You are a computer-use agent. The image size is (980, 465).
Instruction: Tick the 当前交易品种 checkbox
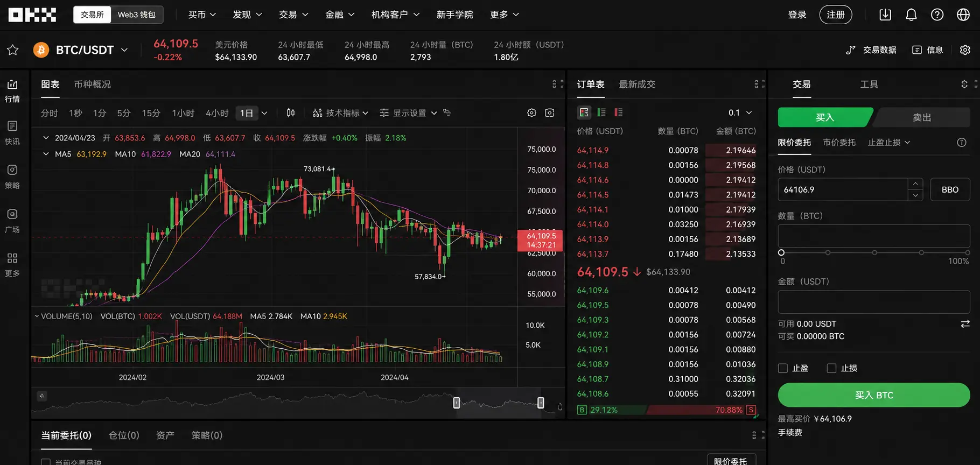[46, 462]
